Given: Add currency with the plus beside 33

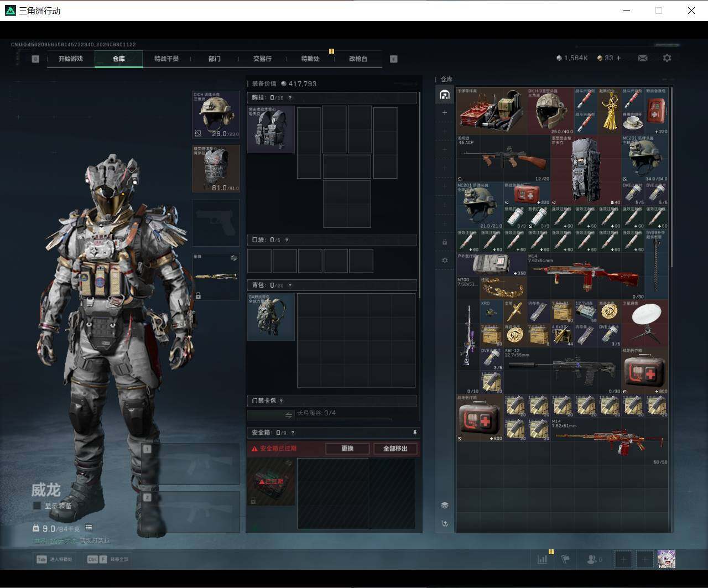Looking at the screenshot, I should tap(618, 58).
